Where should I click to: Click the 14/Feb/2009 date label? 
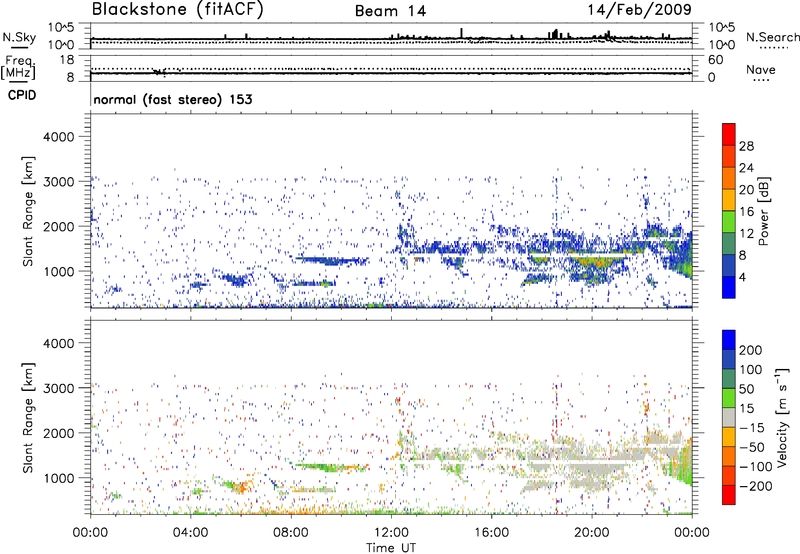tap(639, 9)
